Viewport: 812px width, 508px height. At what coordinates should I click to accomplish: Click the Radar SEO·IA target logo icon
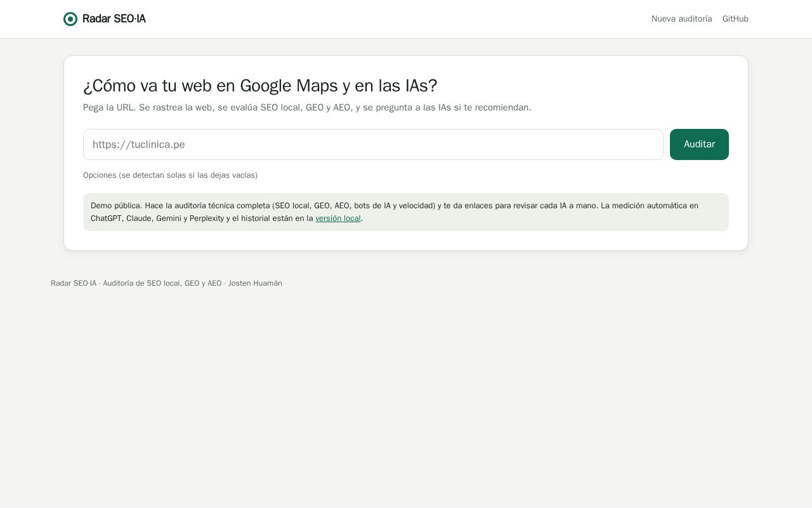70,19
